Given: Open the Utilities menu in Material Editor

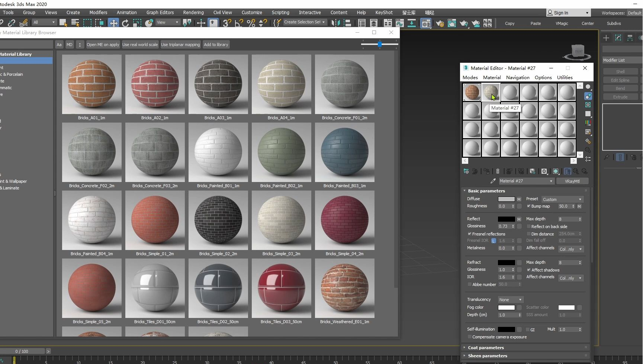Looking at the screenshot, I should point(565,77).
